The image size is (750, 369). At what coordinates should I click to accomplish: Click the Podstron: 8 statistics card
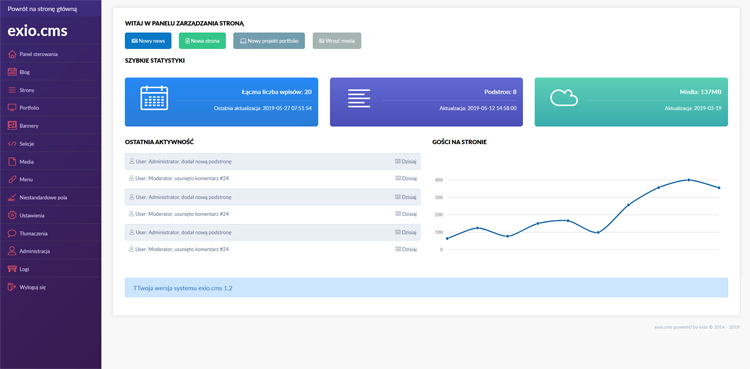[426, 102]
